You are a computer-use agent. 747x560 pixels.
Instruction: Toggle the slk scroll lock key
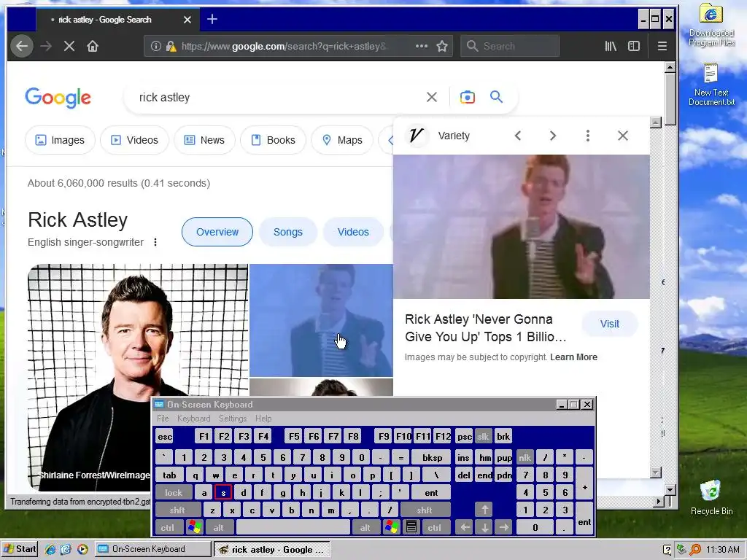tap(483, 436)
